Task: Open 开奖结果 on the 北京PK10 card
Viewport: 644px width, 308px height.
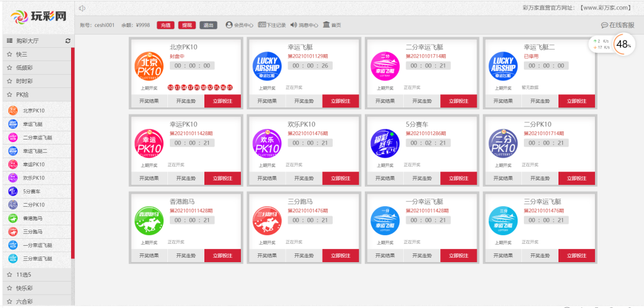Action: point(149,101)
